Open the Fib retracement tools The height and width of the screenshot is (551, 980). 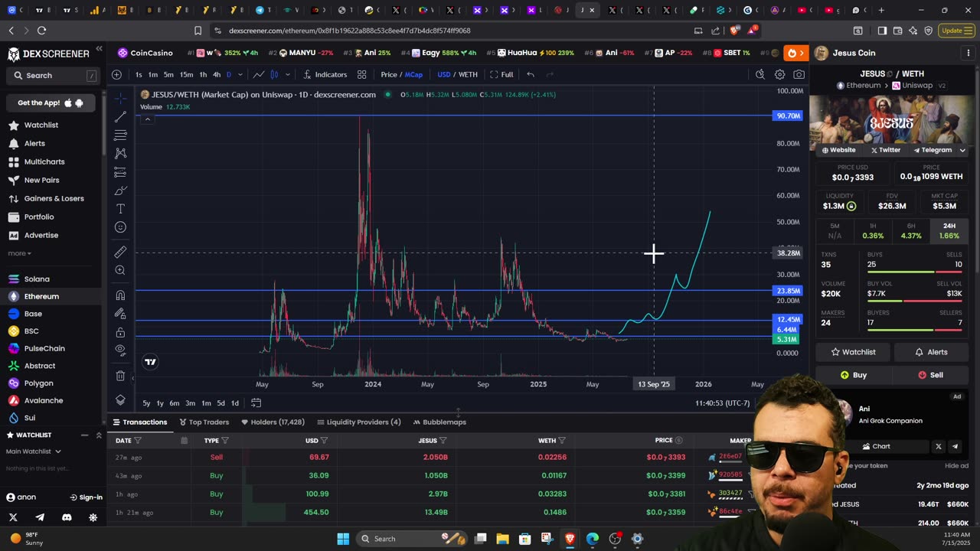120,135
